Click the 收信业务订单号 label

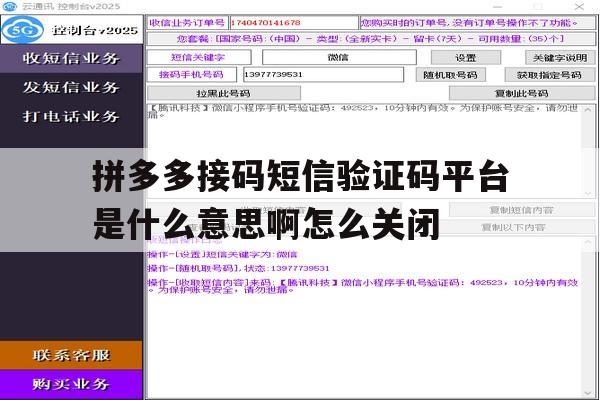pyautogui.click(x=187, y=23)
